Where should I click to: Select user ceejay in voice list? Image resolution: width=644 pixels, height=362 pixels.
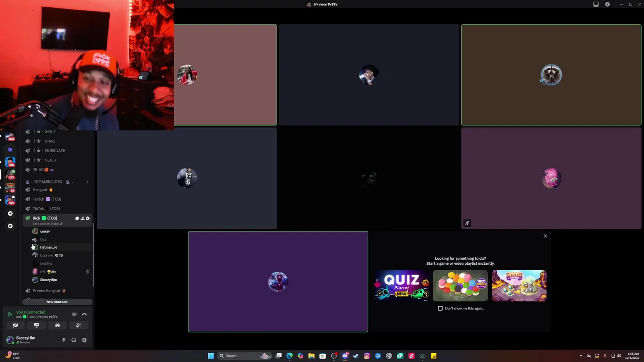[61, 231]
